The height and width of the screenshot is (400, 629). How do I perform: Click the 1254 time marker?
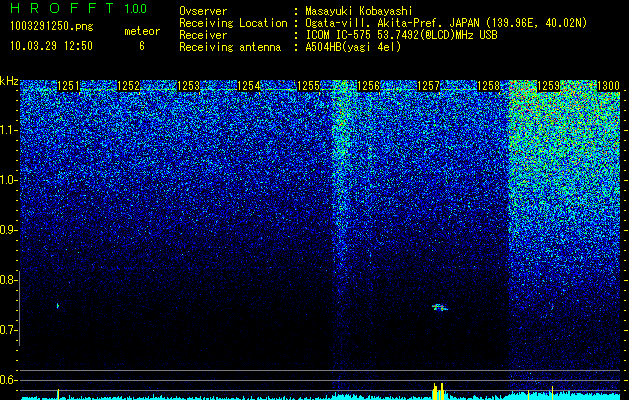click(x=249, y=86)
